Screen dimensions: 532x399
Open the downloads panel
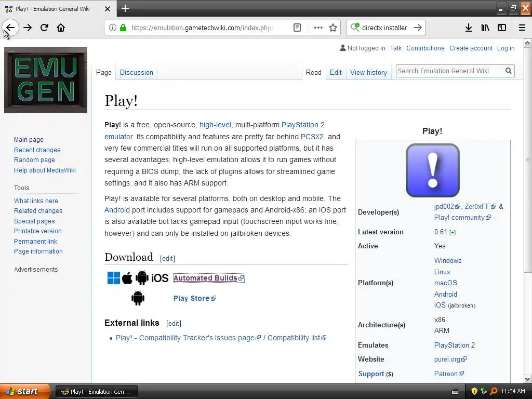[x=469, y=28]
